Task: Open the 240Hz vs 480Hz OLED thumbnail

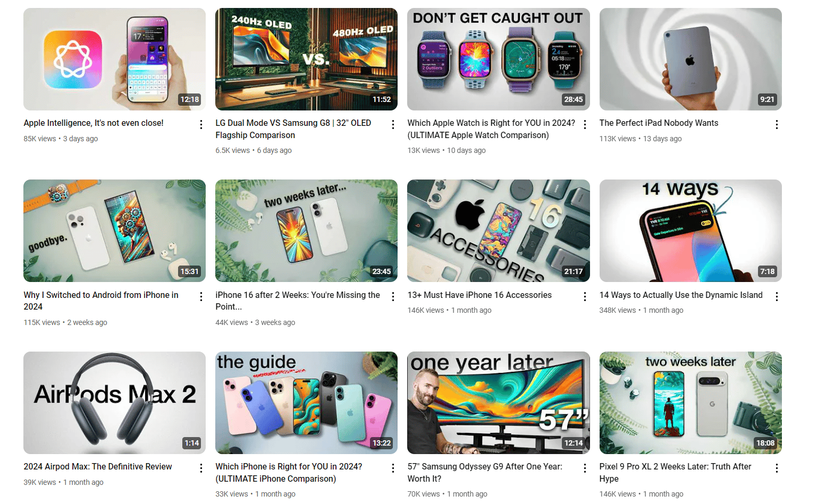Action: coord(306,59)
